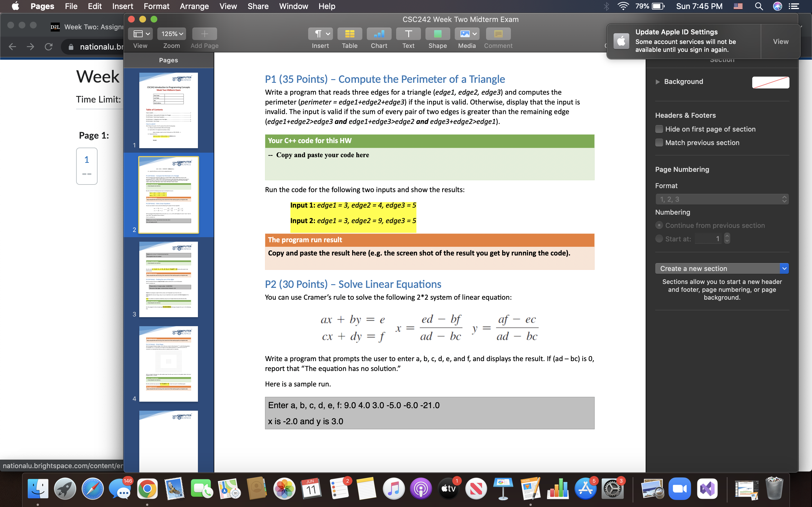Select Continue from previous section radio button

659,225
